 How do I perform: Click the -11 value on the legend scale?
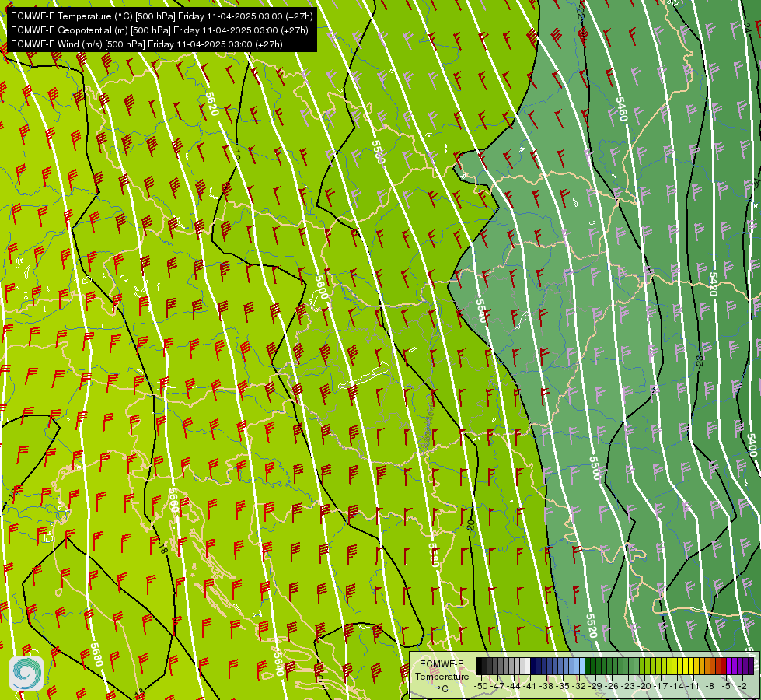(x=694, y=686)
